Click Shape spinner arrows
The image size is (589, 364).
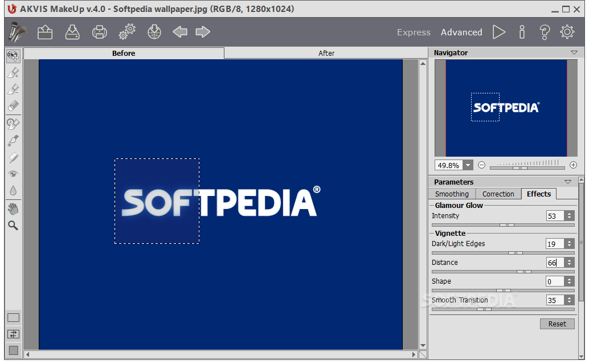pyautogui.click(x=570, y=281)
